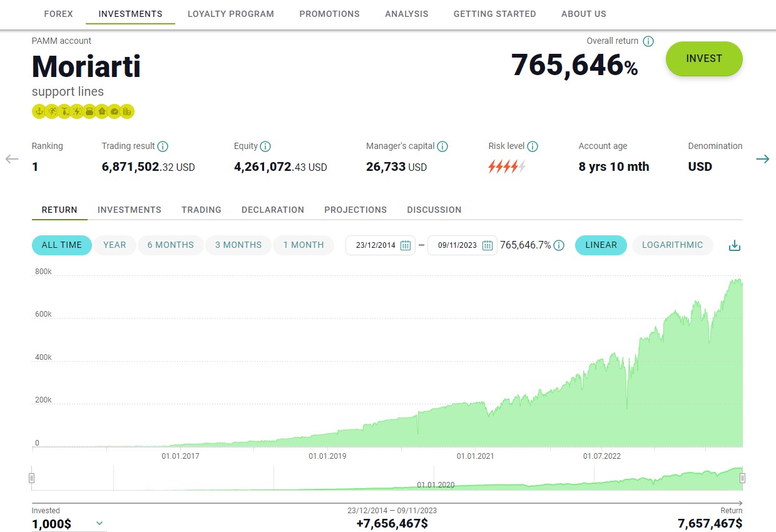The width and height of the screenshot is (776, 532).
Task: Open the Trading tab
Action: click(x=202, y=210)
